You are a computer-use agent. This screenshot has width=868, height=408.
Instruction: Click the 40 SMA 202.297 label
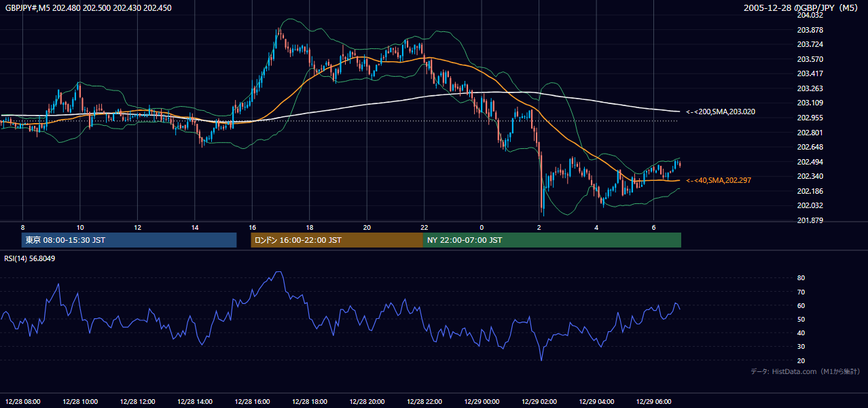(719, 180)
